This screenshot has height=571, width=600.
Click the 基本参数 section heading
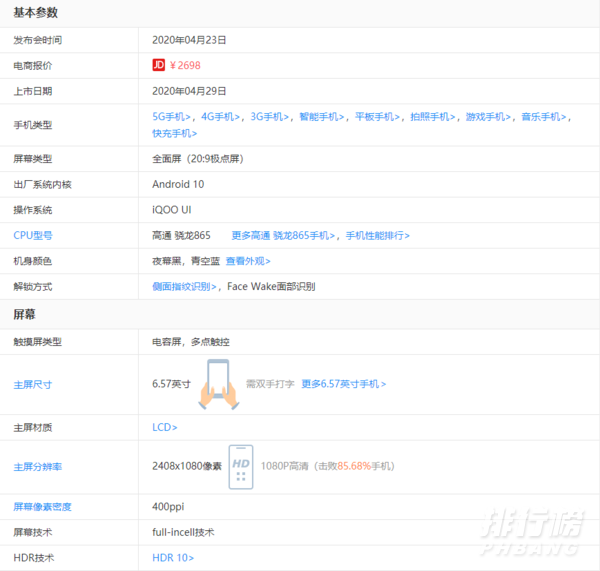pos(36,13)
